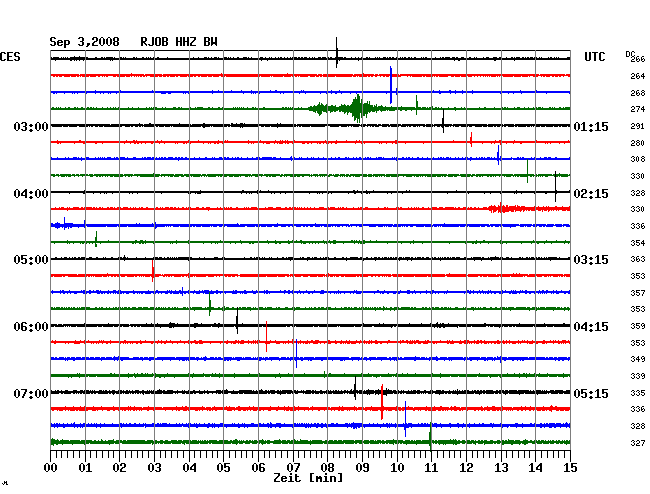Viewport: 650px width, 494px height.
Task: Select the x-axis tick label "05"
Action: tap(223, 467)
